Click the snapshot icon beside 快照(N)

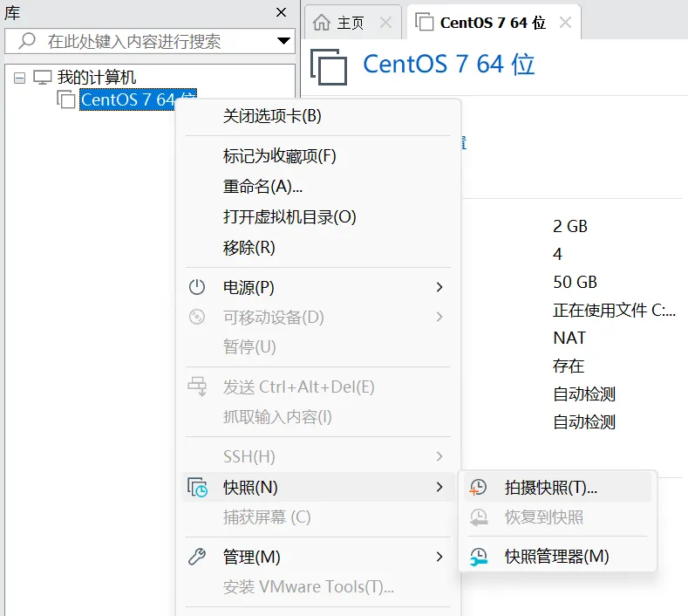point(197,488)
